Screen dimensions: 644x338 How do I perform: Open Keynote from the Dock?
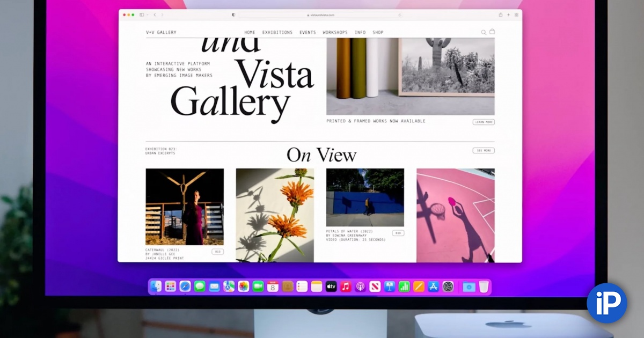coord(390,286)
